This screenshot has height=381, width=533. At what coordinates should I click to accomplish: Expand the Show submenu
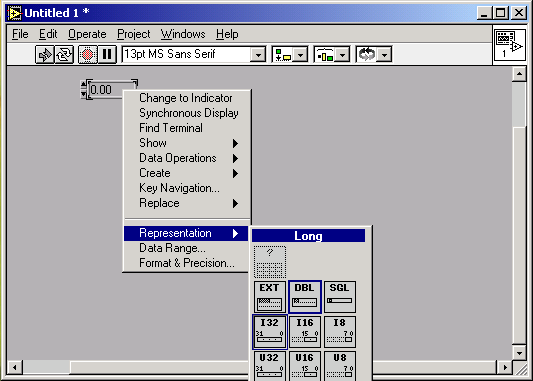[187, 143]
